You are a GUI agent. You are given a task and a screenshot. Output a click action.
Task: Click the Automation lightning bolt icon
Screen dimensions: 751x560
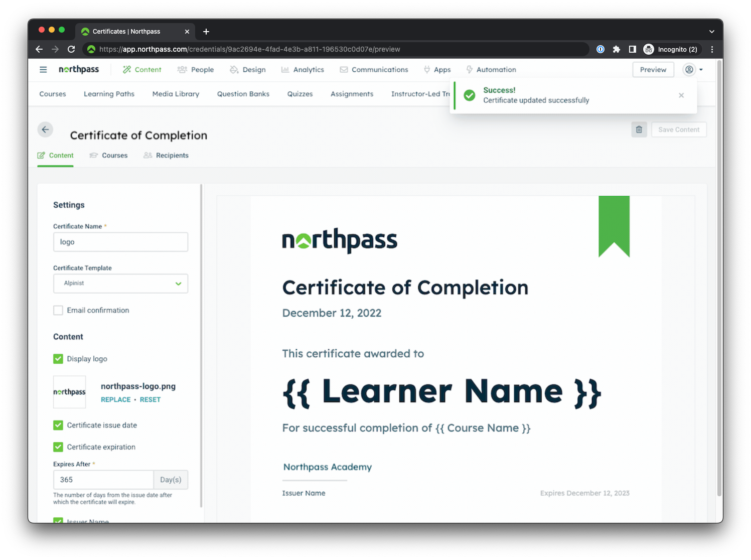[469, 69]
